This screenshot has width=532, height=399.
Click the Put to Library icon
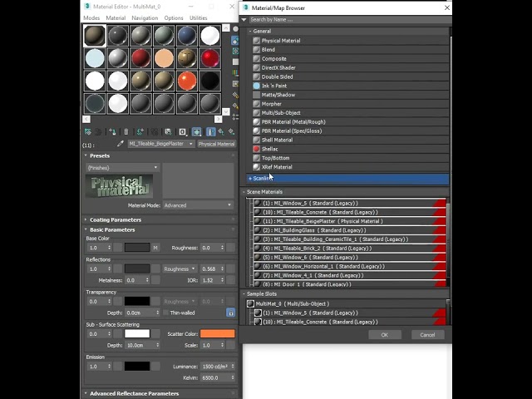168,131
